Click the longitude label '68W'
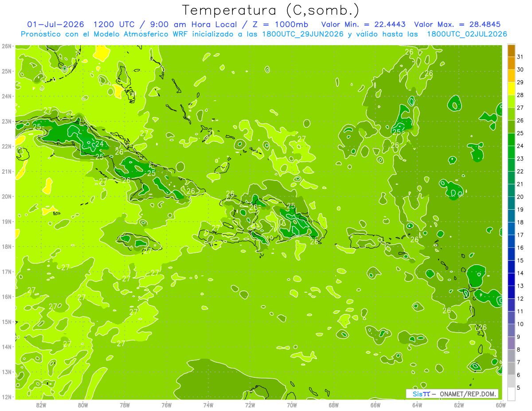 (333, 405)
